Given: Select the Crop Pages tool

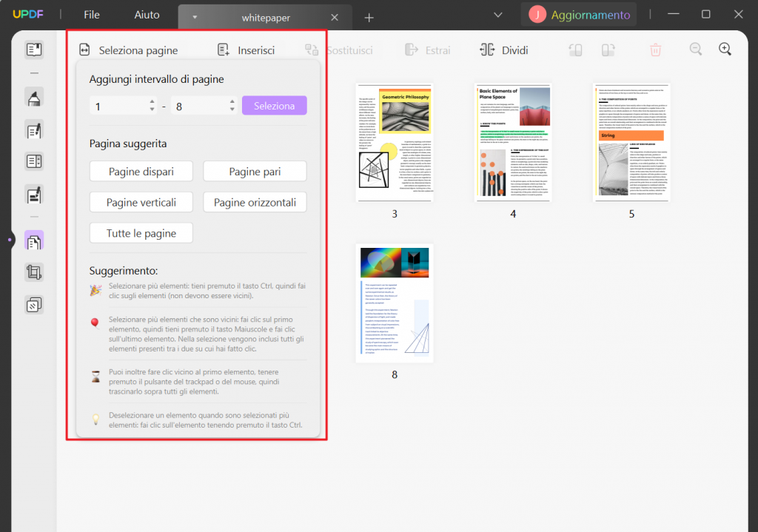Looking at the screenshot, I should click(33, 272).
